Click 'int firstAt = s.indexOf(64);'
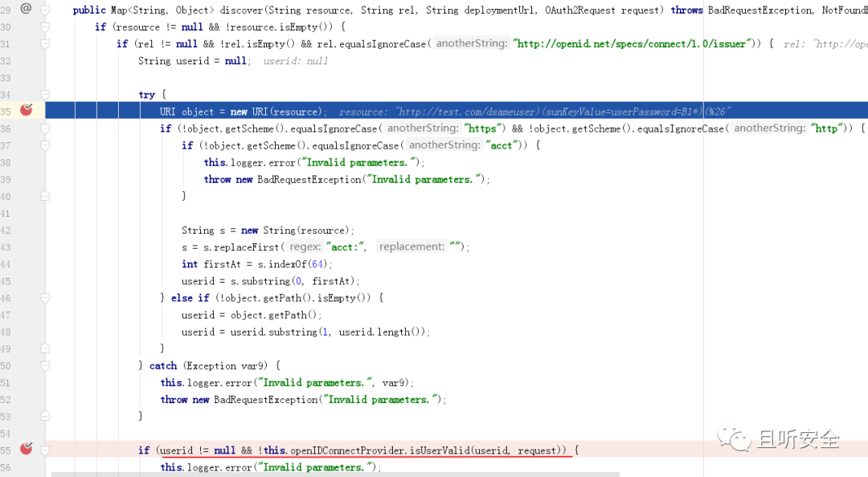 (x=257, y=264)
